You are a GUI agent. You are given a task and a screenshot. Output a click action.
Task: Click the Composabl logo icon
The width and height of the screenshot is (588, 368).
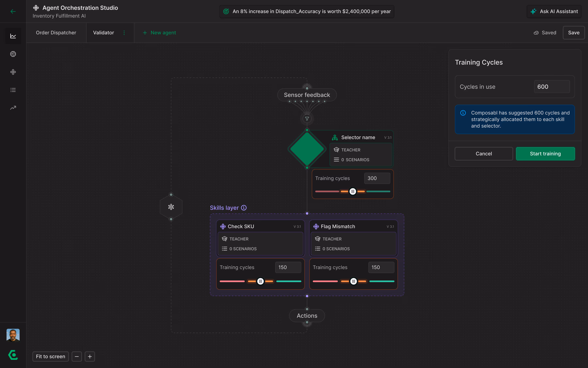click(13, 355)
